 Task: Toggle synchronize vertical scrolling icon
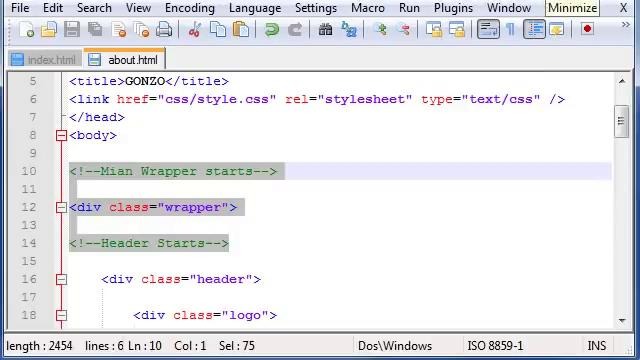click(x=433, y=29)
